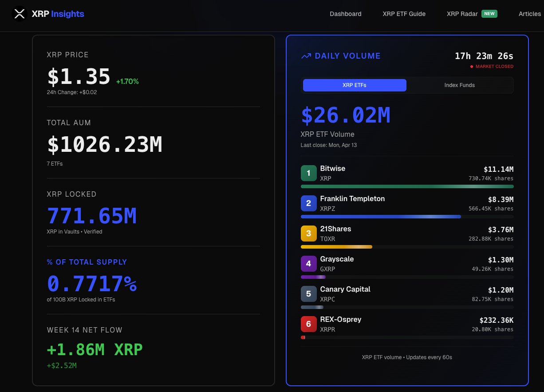Image resolution: width=544 pixels, height=392 pixels.
Task: Click the Daily Volume trend arrow icon
Action: pos(306,56)
